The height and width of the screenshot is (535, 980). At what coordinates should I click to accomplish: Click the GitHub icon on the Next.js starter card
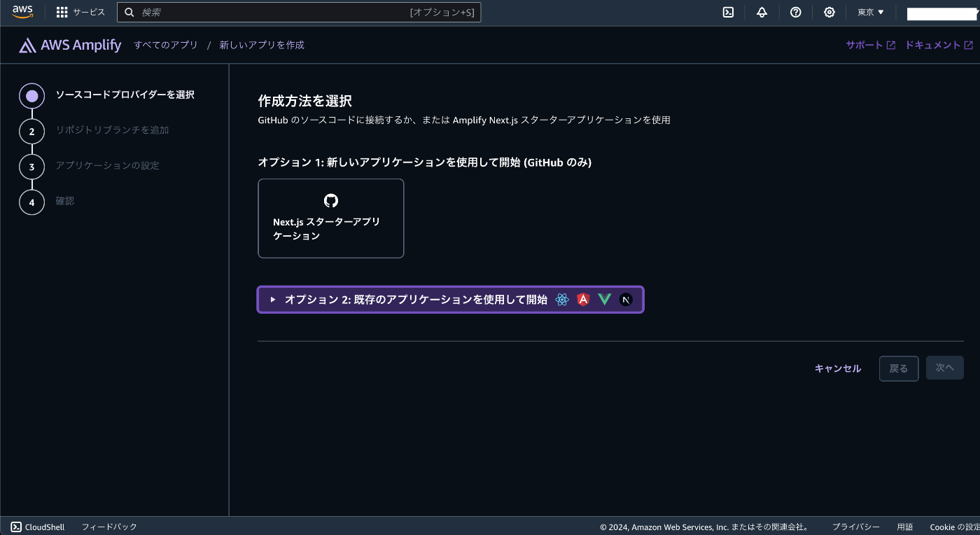click(330, 200)
